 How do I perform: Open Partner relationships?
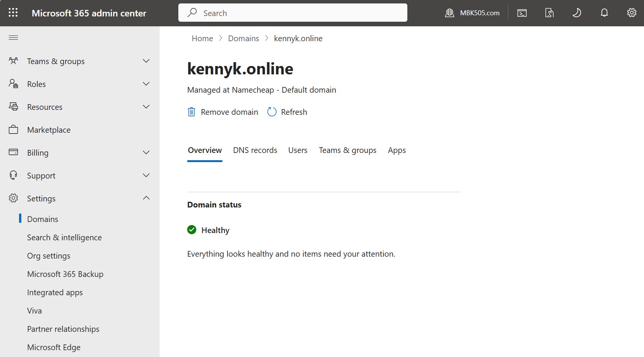[x=63, y=329]
